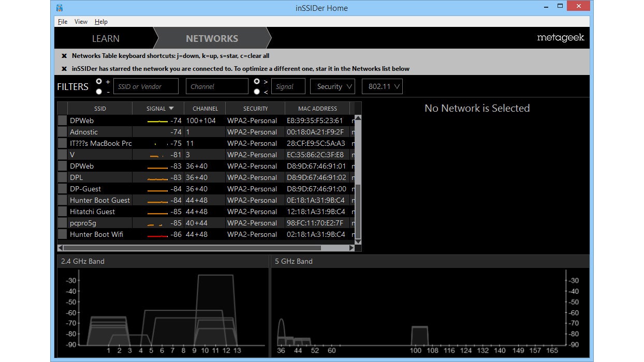Screen dimensions: 644x362
Task: Click channel value 100+104
Action: (x=201, y=120)
